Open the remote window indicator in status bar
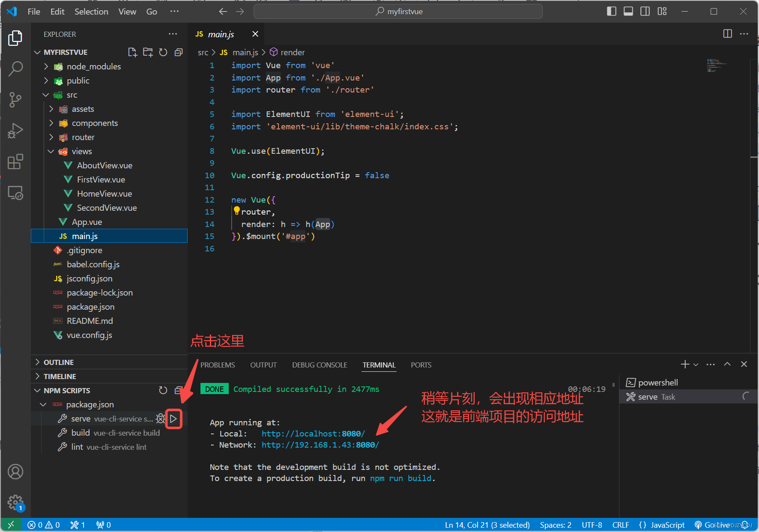The image size is (759, 532). coord(11,525)
